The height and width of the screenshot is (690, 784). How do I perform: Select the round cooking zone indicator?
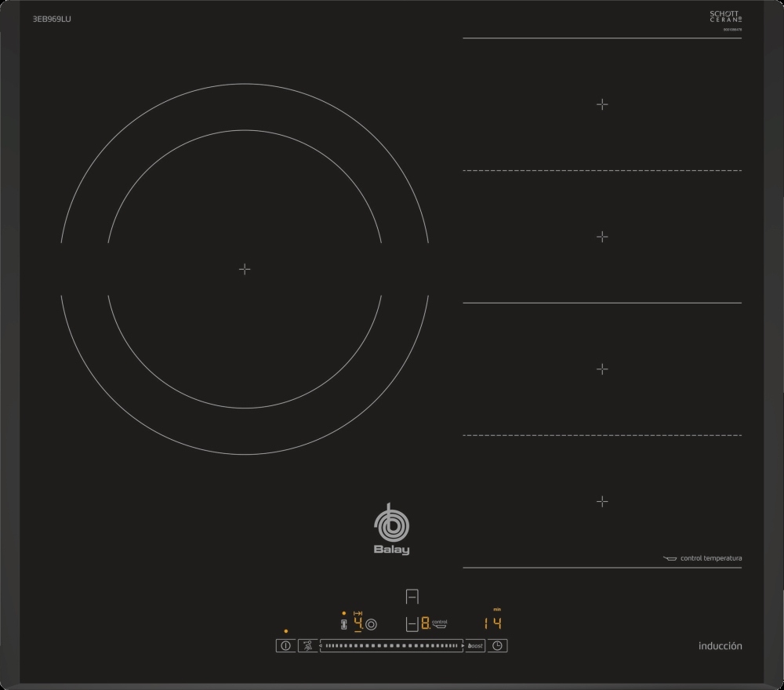371,625
